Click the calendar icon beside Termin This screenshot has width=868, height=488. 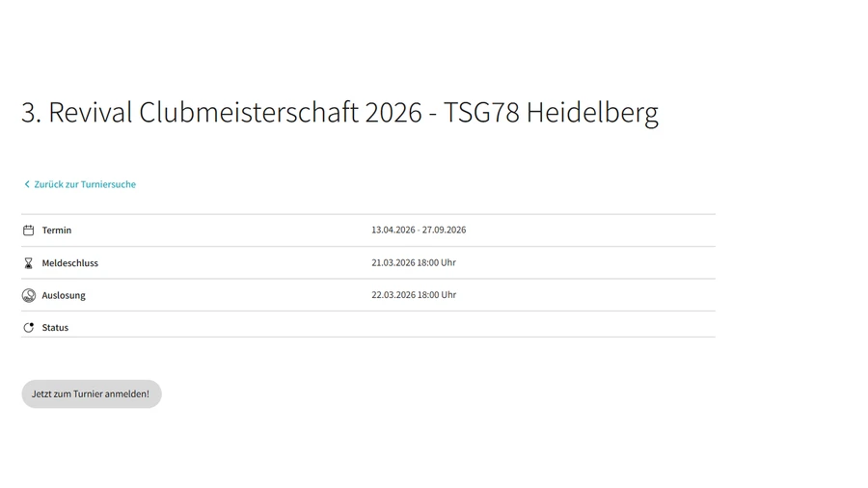(x=28, y=230)
